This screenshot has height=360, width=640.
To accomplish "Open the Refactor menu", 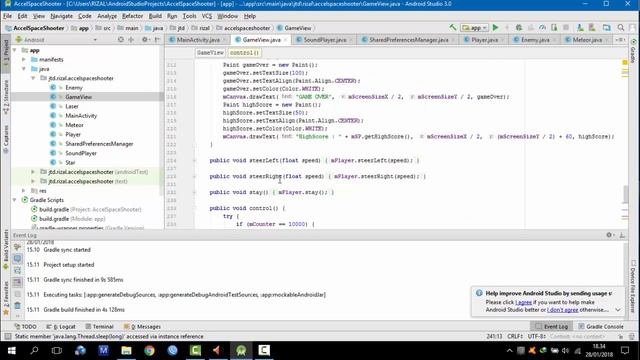I will 132,16.
